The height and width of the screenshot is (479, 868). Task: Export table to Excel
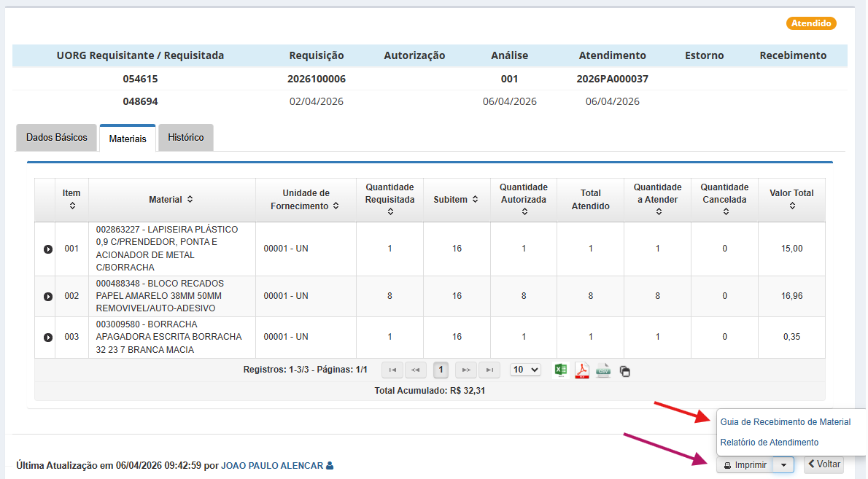click(x=561, y=370)
